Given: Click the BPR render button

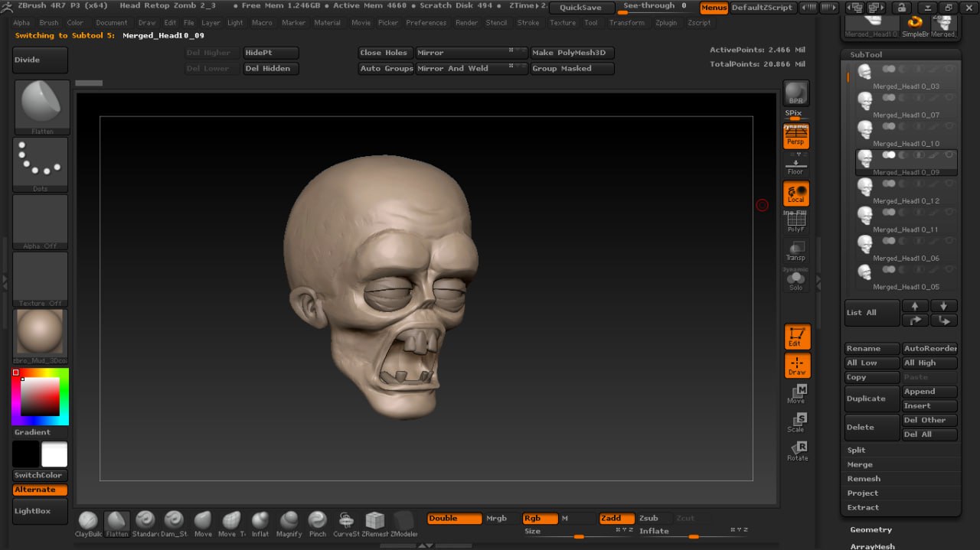Looking at the screenshot, I should (x=796, y=93).
